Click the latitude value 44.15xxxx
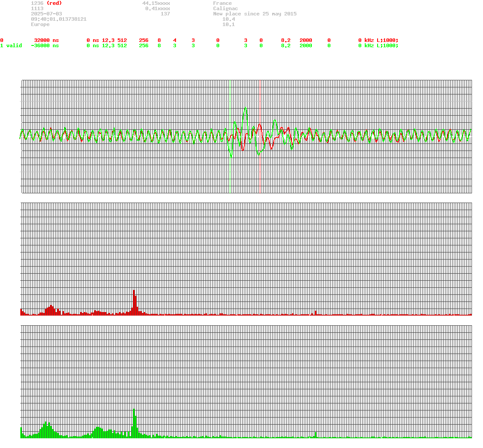This screenshot has width=483, height=448. (156, 3)
